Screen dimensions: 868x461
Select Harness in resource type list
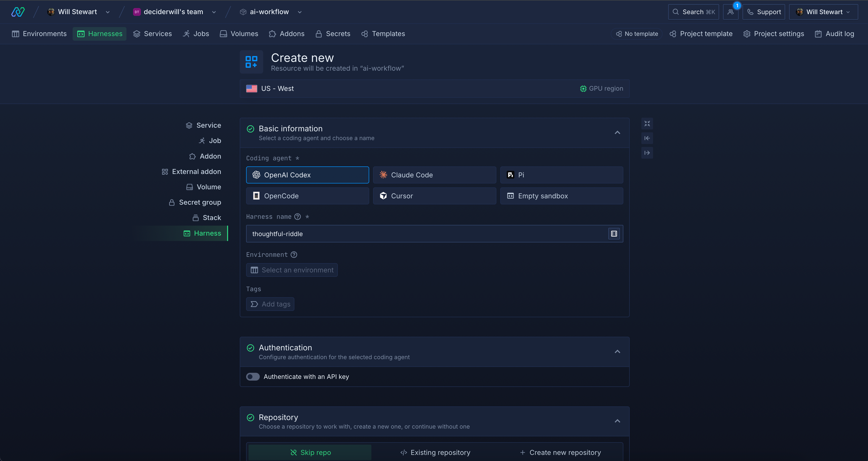tap(202, 233)
